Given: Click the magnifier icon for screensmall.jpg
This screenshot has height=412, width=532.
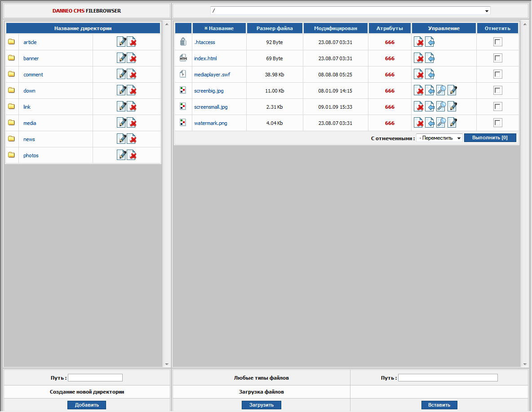Looking at the screenshot, I should 441,107.
